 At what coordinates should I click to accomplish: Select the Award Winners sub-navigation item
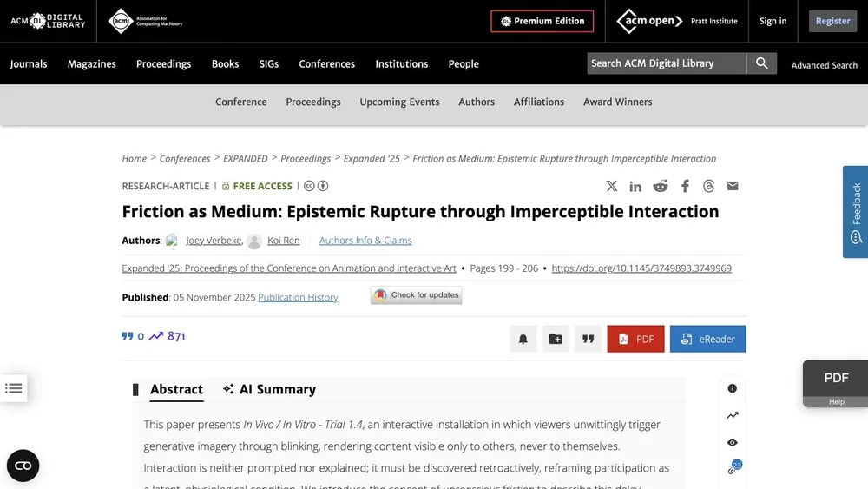[x=618, y=102]
